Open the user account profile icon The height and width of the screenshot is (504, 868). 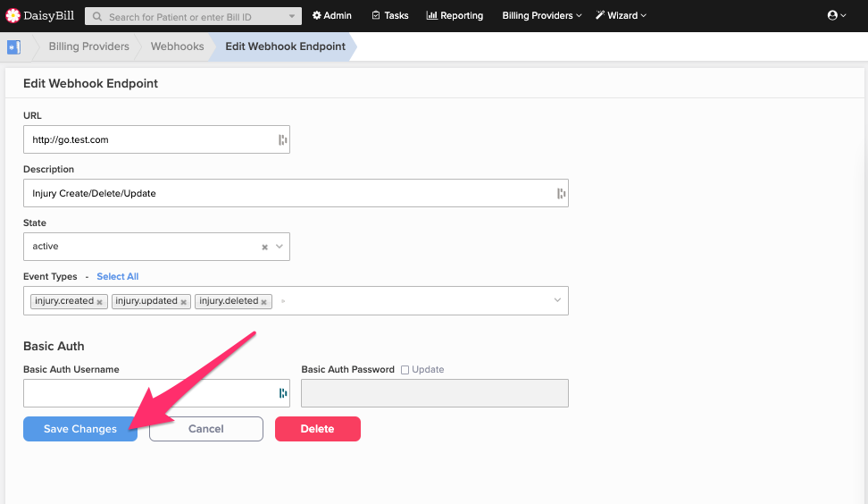(837, 15)
